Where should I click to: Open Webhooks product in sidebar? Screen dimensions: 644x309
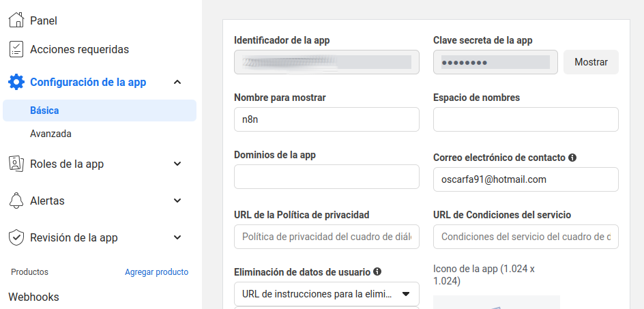coord(33,297)
